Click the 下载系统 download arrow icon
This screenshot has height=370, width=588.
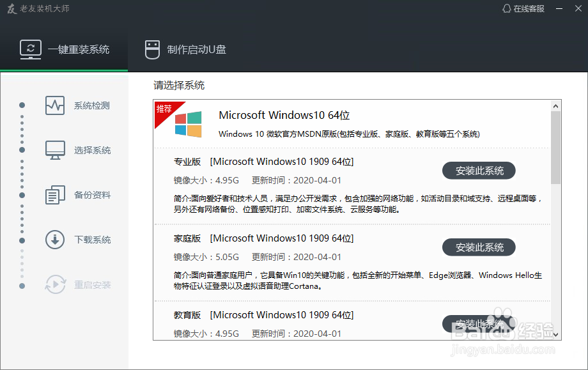pos(55,240)
